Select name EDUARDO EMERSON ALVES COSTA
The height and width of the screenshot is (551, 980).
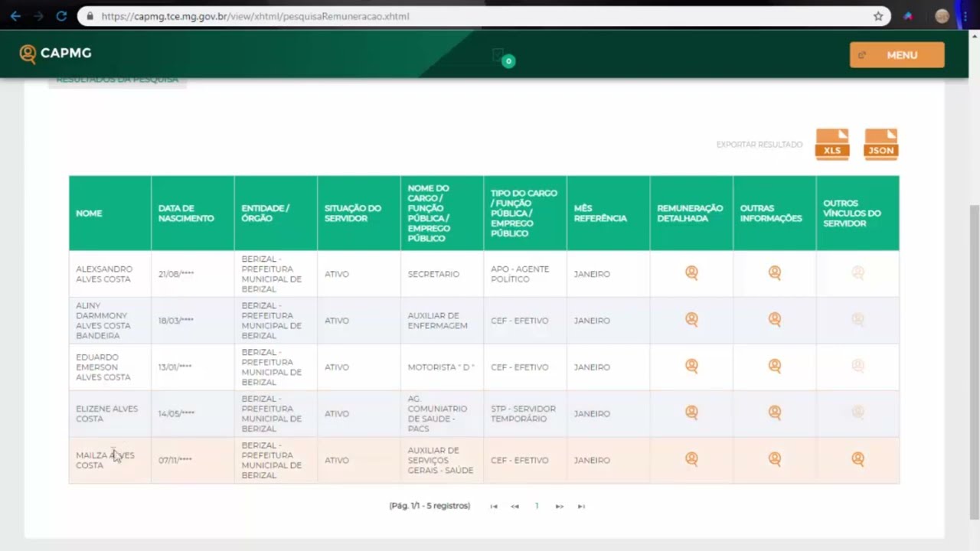point(103,367)
